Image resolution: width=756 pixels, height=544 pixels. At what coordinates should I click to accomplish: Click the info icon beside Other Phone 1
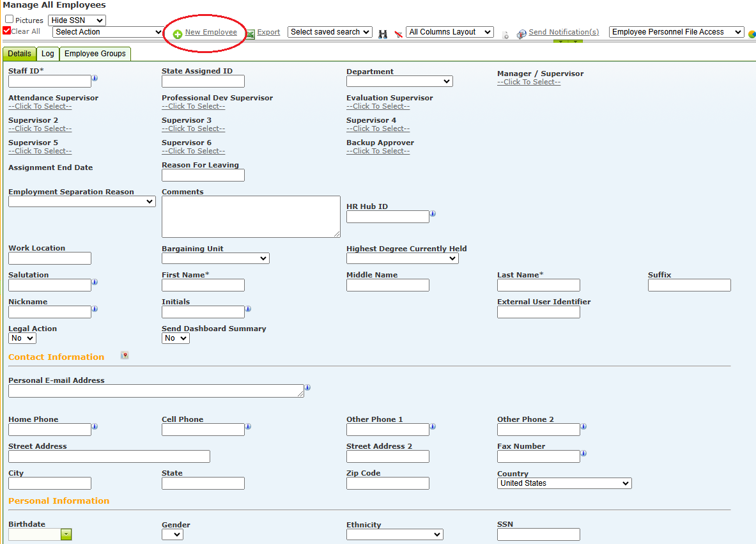pos(433,426)
